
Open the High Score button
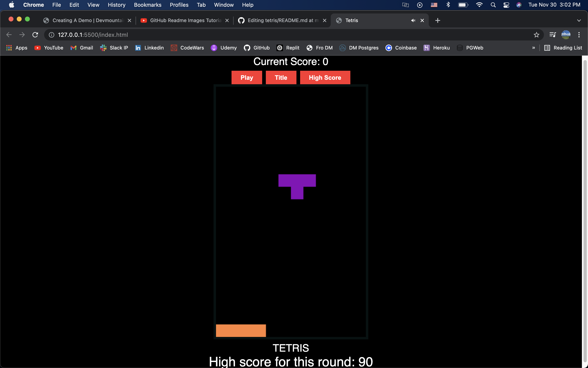325,77
